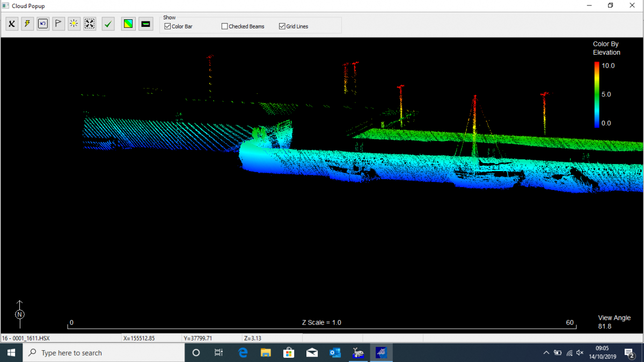Open the selection marquee tool
The image size is (644, 362).
(x=89, y=24)
